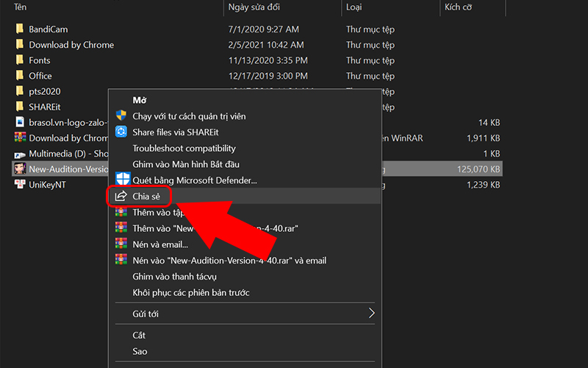Click the date 12/17/2019 3:00 PM

268,76
